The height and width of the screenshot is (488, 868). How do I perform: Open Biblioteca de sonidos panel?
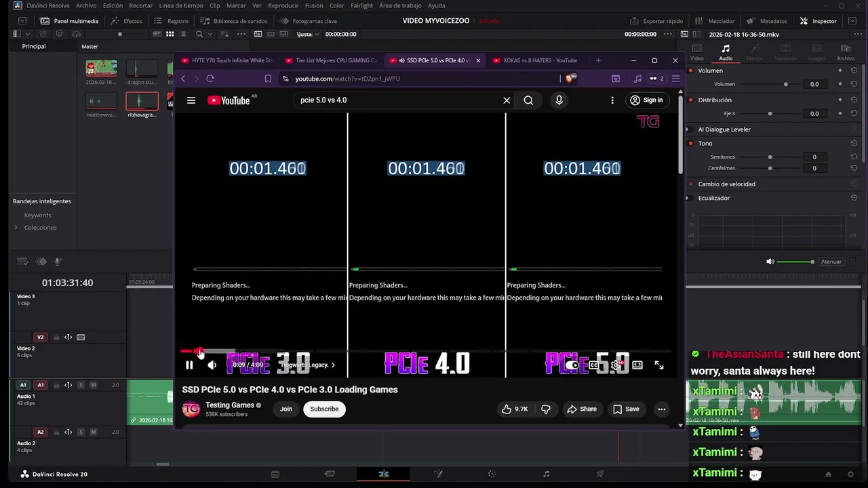[x=233, y=21]
